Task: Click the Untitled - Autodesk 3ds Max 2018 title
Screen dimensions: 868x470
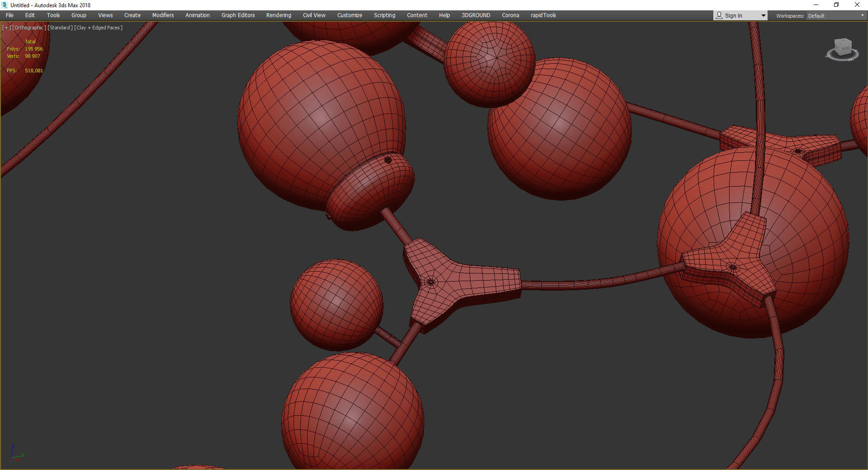Action: [x=51, y=5]
